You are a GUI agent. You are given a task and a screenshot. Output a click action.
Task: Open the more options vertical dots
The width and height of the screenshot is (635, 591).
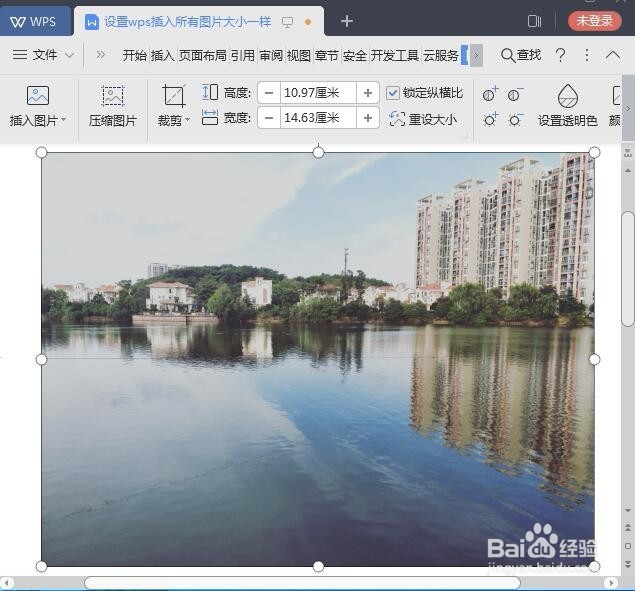pyautogui.click(x=587, y=55)
